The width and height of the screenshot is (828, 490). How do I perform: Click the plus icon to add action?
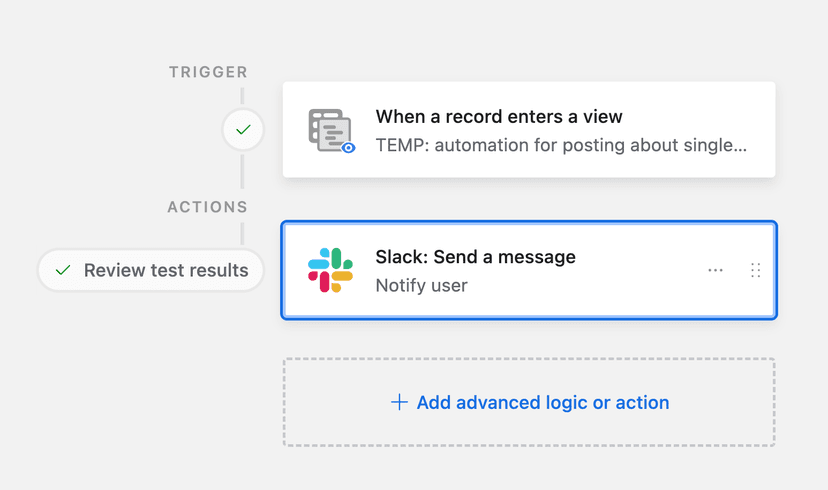pyautogui.click(x=399, y=402)
